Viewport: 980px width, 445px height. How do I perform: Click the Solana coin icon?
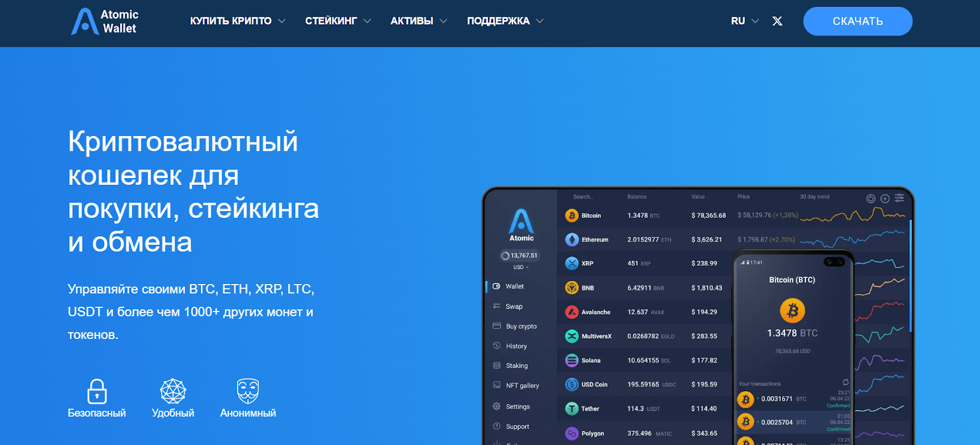571,361
